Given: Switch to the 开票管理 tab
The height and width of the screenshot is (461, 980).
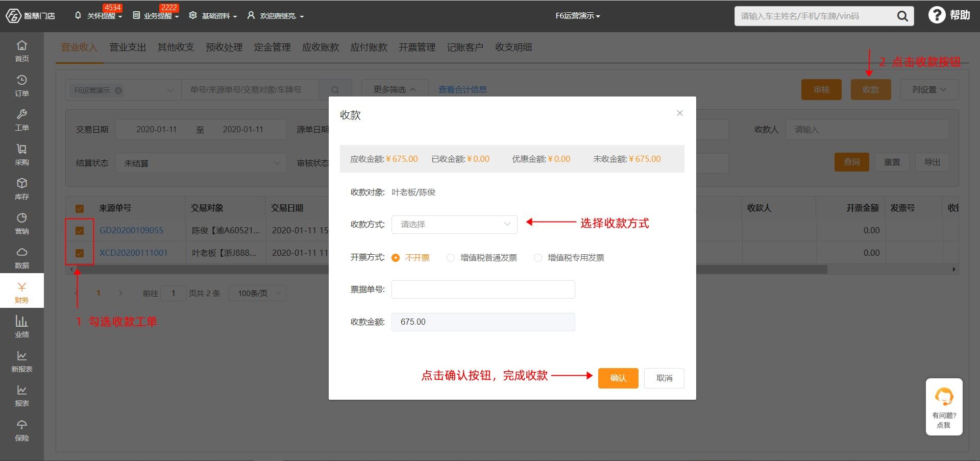Looking at the screenshot, I should click(x=417, y=47).
